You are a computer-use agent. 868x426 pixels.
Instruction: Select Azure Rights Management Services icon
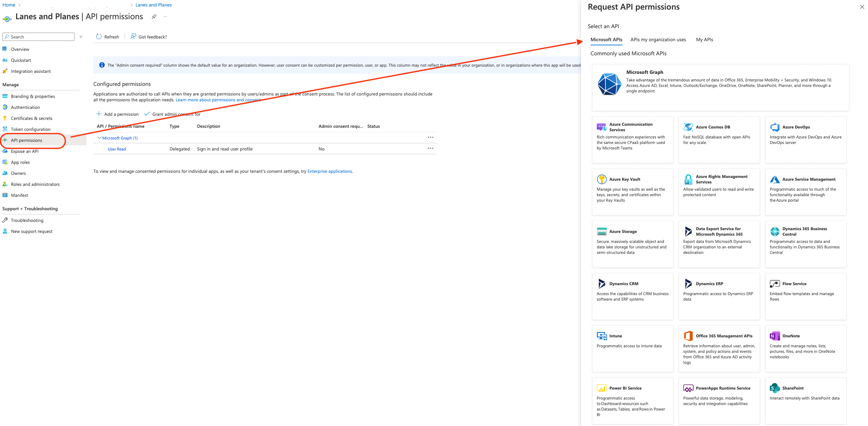688,179
